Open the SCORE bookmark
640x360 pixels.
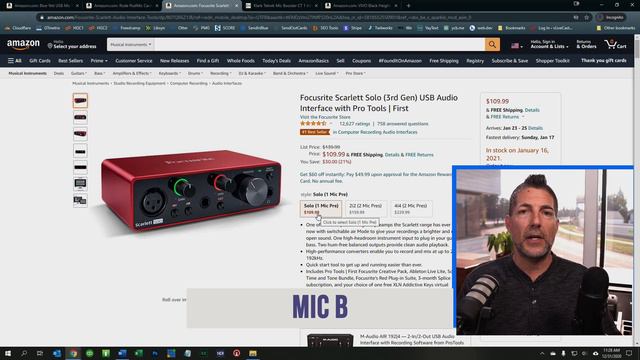[225, 28]
